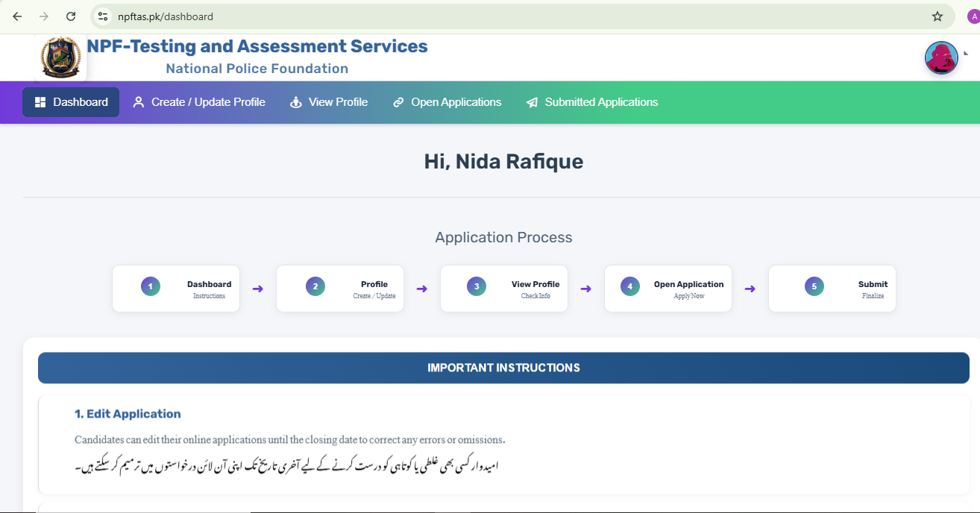Image resolution: width=980 pixels, height=513 pixels.
Task: Click the Submitted Applications paper-plane icon
Action: click(532, 102)
